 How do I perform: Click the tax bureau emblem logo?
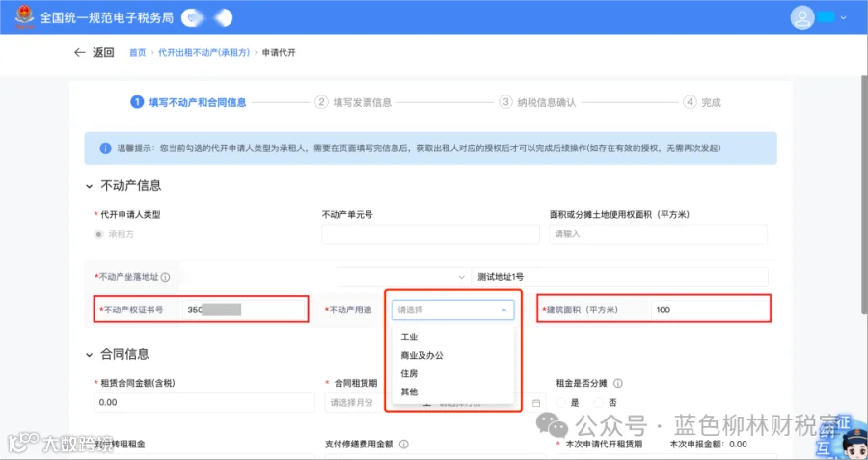click(24, 17)
